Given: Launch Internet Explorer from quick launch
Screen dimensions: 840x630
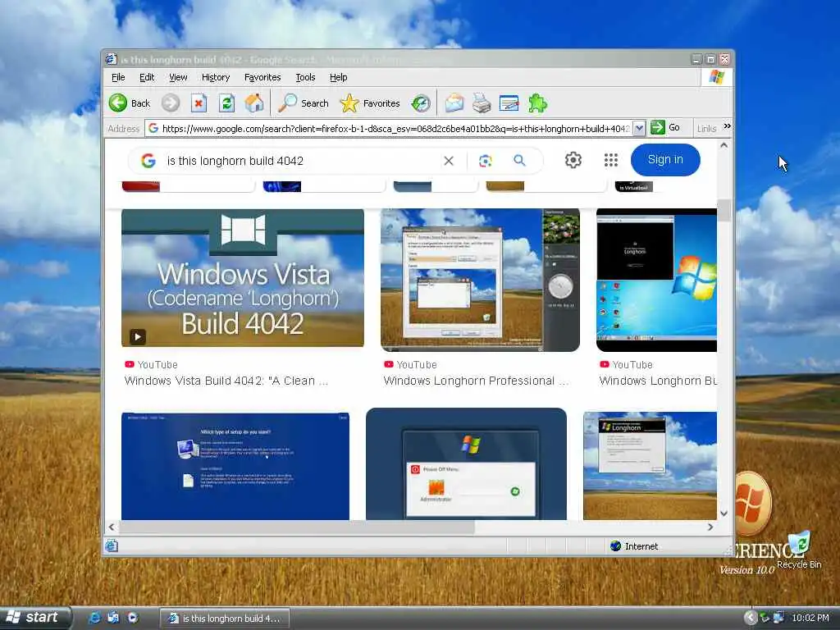Looking at the screenshot, I should (x=94, y=618).
